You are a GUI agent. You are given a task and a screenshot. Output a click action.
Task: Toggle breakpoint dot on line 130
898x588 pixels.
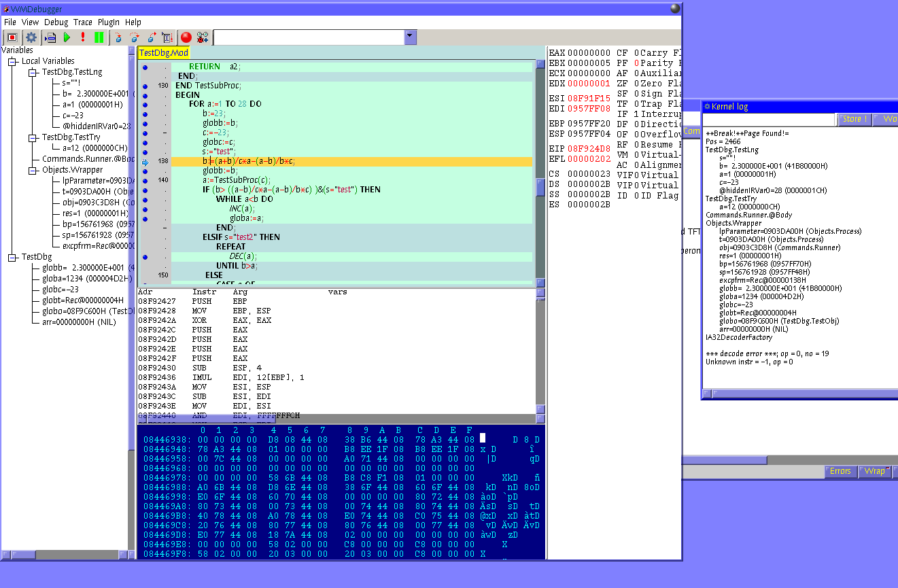tap(145, 86)
